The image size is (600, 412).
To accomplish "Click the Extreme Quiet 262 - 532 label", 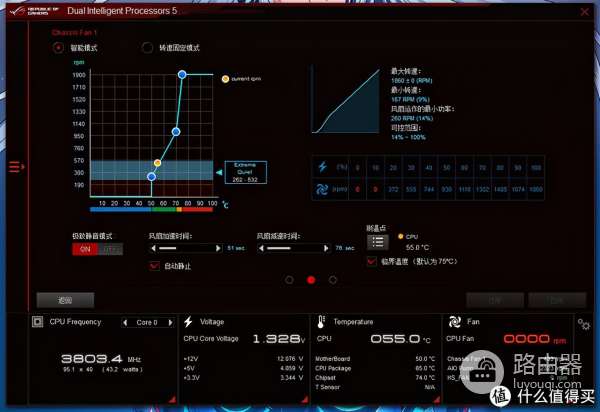I will [245, 172].
